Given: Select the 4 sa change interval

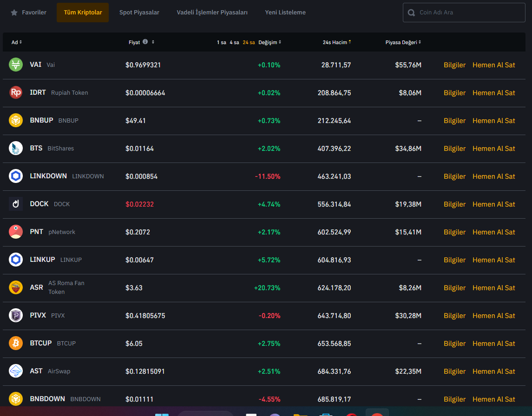Looking at the screenshot, I should 234,42.
